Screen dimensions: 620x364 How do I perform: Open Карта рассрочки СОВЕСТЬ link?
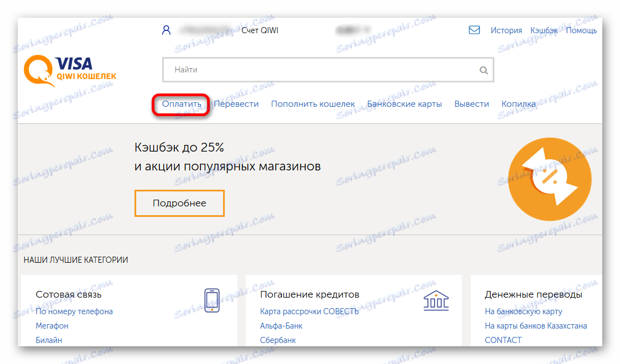tap(309, 311)
